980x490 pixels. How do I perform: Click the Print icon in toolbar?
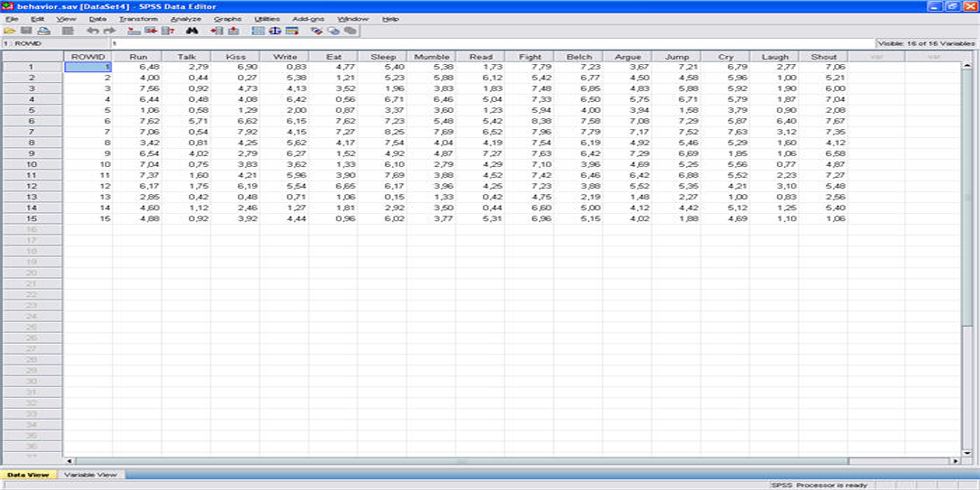44,31
